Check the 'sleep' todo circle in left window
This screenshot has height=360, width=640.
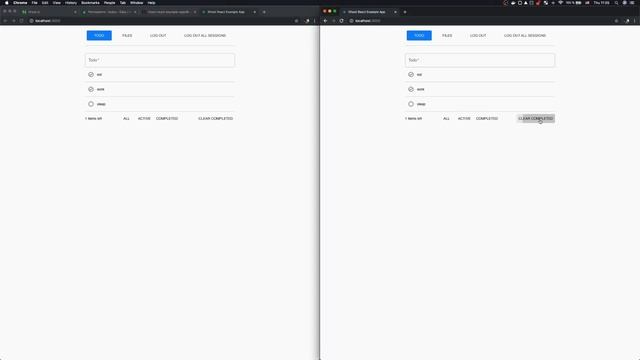pos(91,104)
